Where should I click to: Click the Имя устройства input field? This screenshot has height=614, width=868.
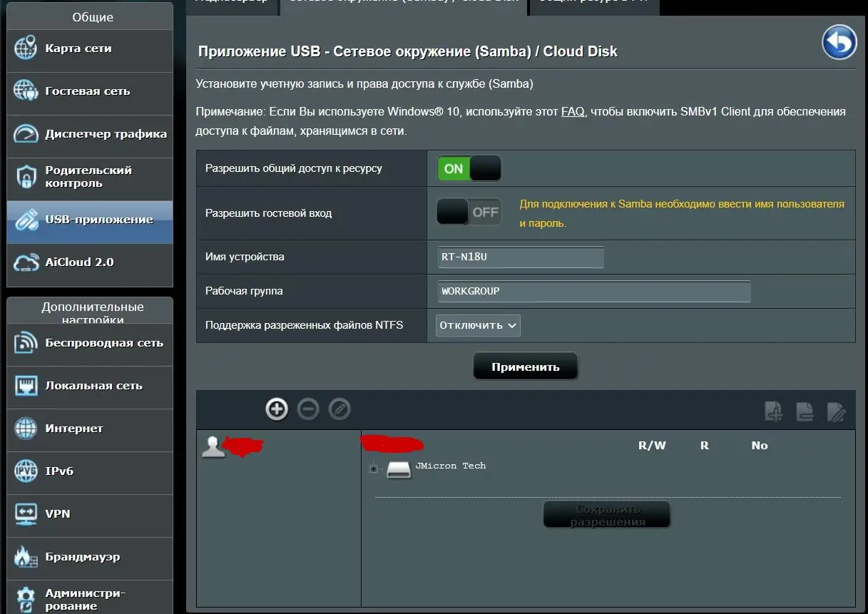point(521,257)
